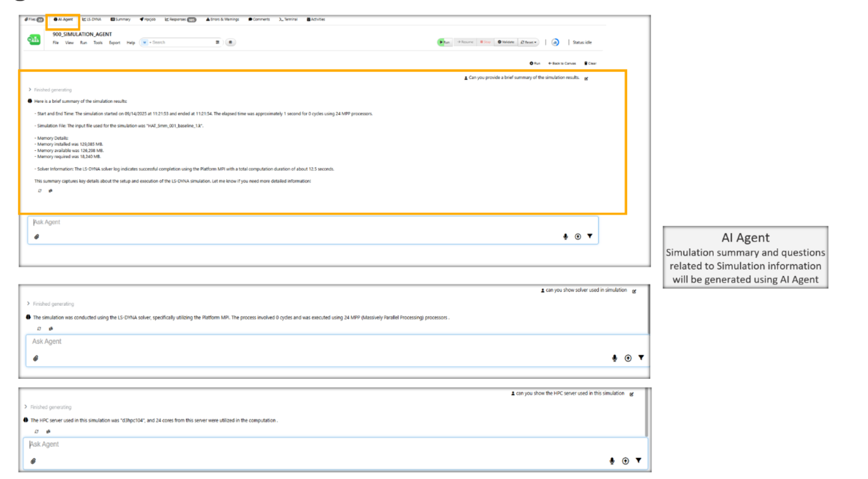Open the Reset dropdown in the toolbar

coord(529,42)
